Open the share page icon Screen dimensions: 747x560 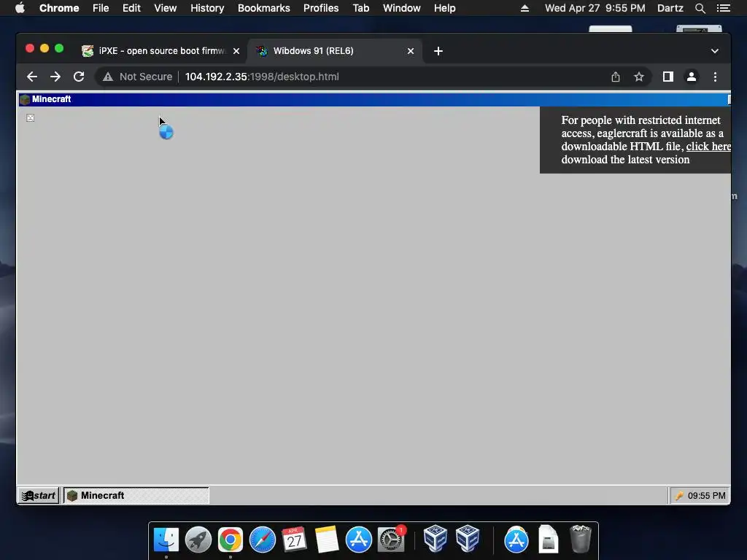(x=616, y=77)
